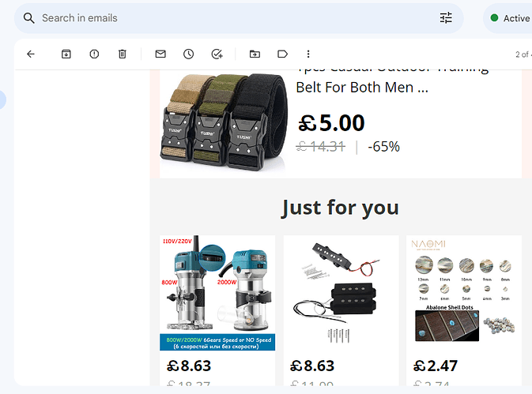Click the £5.00 belt price
The height and width of the screenshot is (394, 532).
(x=331, y=122)
